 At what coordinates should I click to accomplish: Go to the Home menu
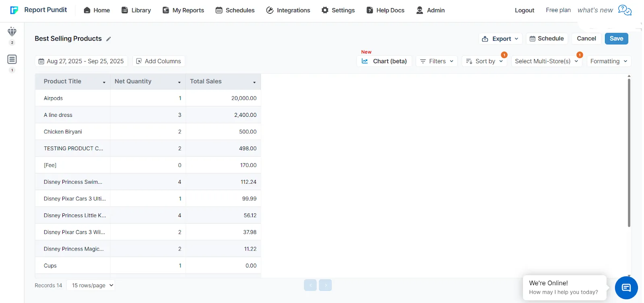97,10
